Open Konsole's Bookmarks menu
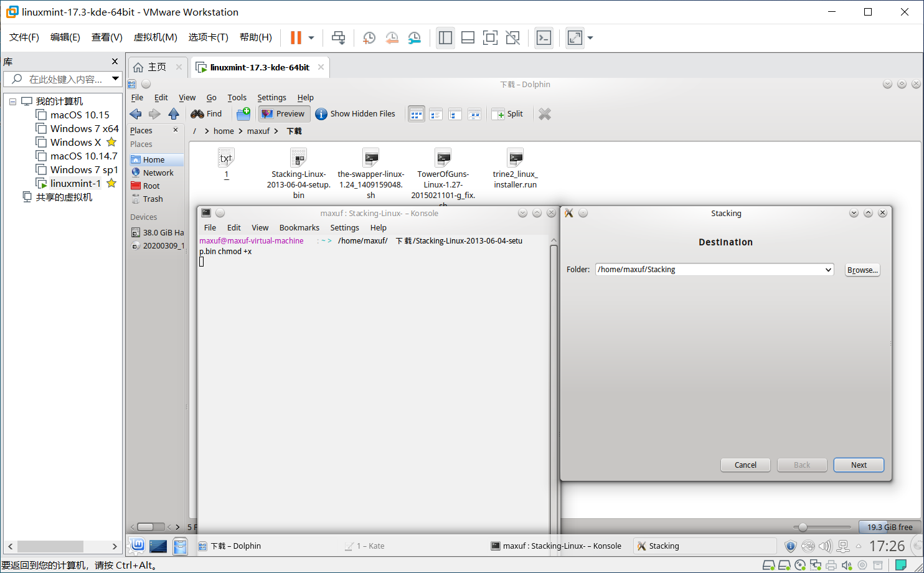924x573 pixels. pyautogui.click(x=299, y=228)
